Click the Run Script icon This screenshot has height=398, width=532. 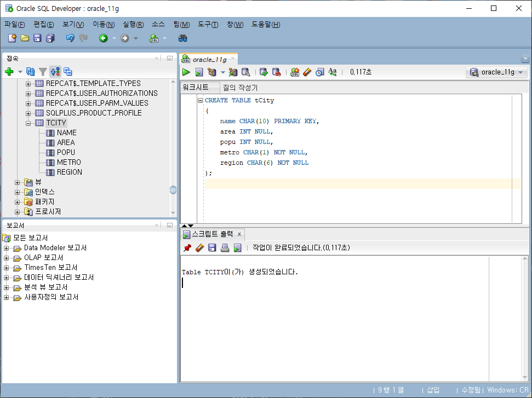(x=199, y=72)
